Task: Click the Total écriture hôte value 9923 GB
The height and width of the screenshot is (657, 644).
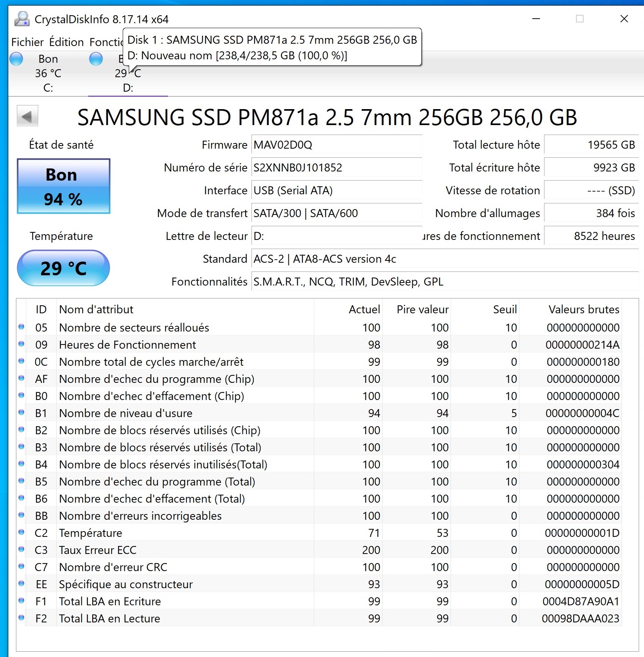Action: pos(591,168)
